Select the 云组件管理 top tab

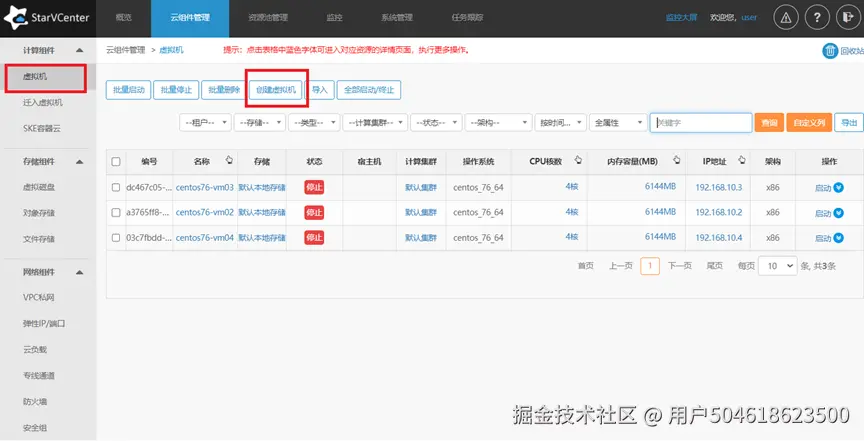pyautogui.click(x=190, y=18)
